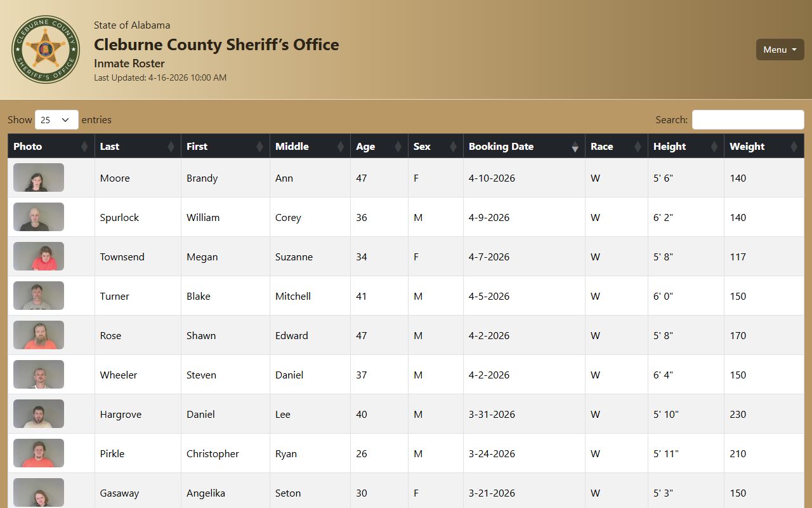Screen dimensions: 812x508
Task: Sort table by Middle name column
Action: (x=310, y=146)
